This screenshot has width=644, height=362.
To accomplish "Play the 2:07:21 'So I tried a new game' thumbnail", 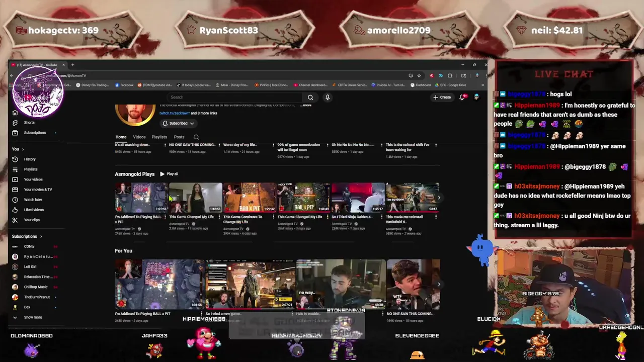I will 250,285.
